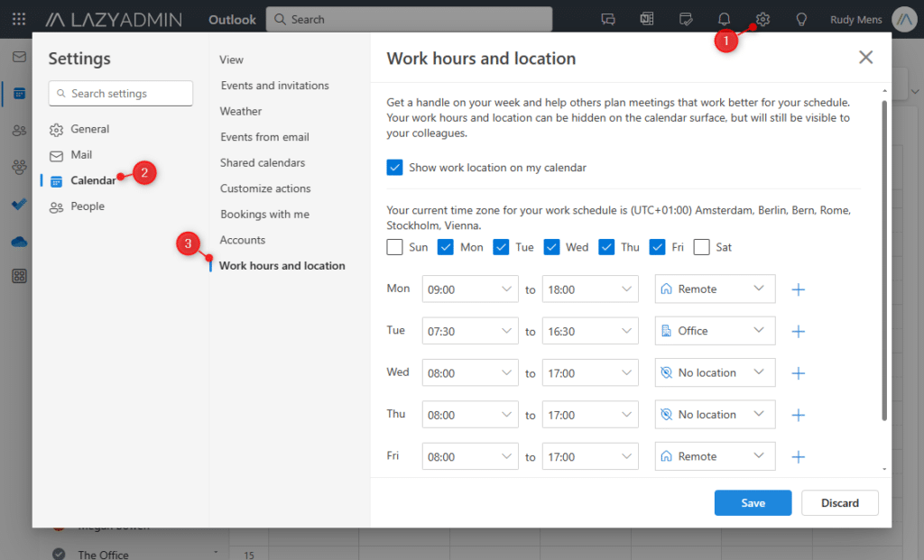The width and height of the screenshot is (924, 560).
Task: Uncheck the Mon work day checkbox
Action: coord(445,246)
